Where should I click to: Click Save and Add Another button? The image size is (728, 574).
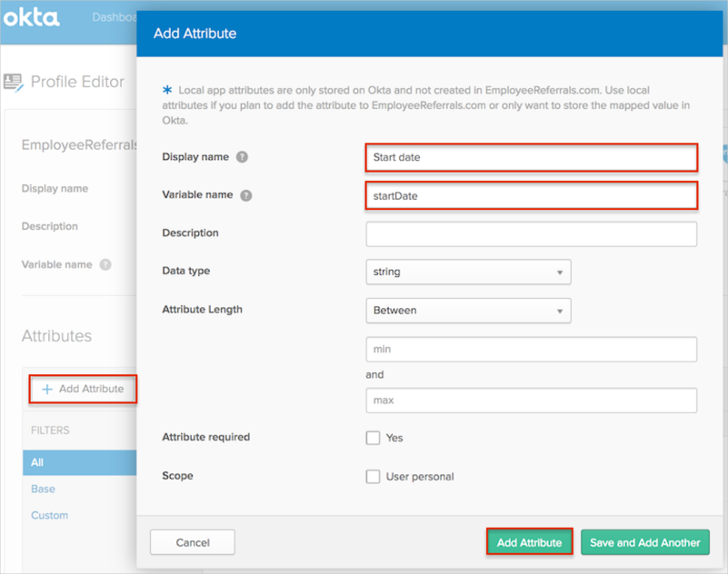[644, 542]
